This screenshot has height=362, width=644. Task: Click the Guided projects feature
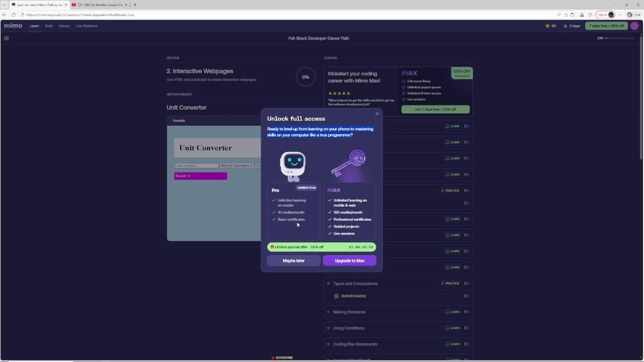(346, 226)
